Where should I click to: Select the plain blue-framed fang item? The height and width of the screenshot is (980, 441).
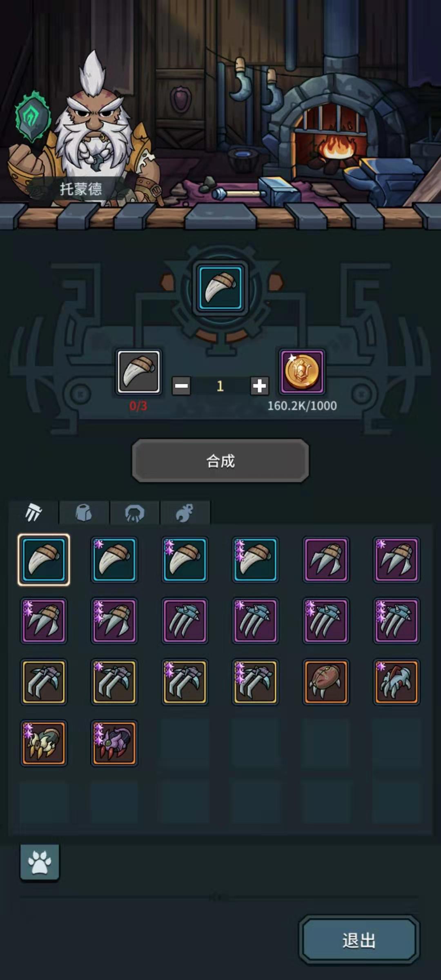(x=44, y=559)
